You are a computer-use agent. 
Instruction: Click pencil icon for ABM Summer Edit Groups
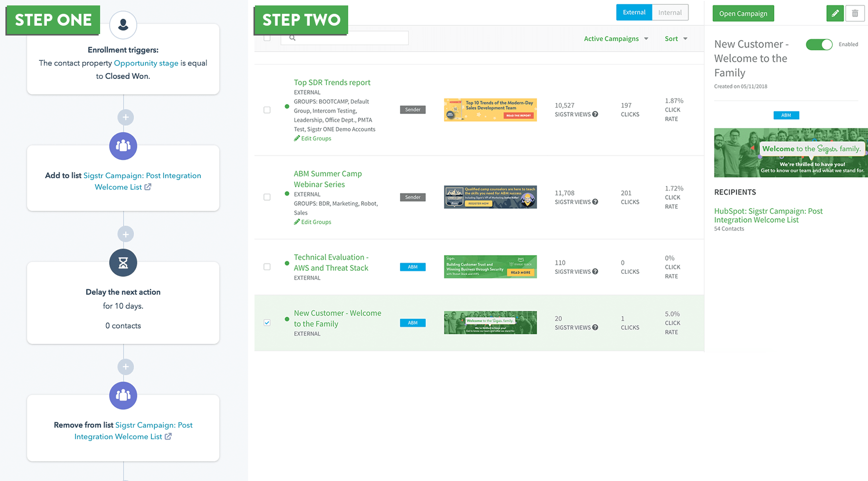point(297,222)
